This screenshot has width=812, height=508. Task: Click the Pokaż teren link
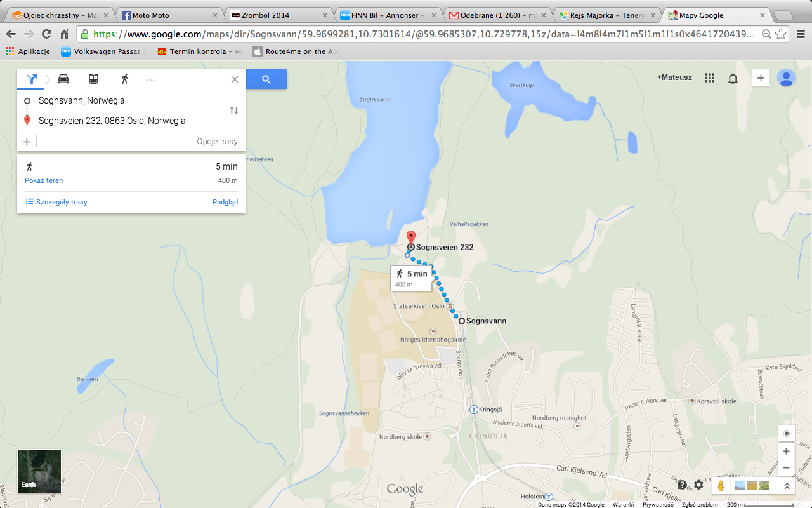click(44, 180)
